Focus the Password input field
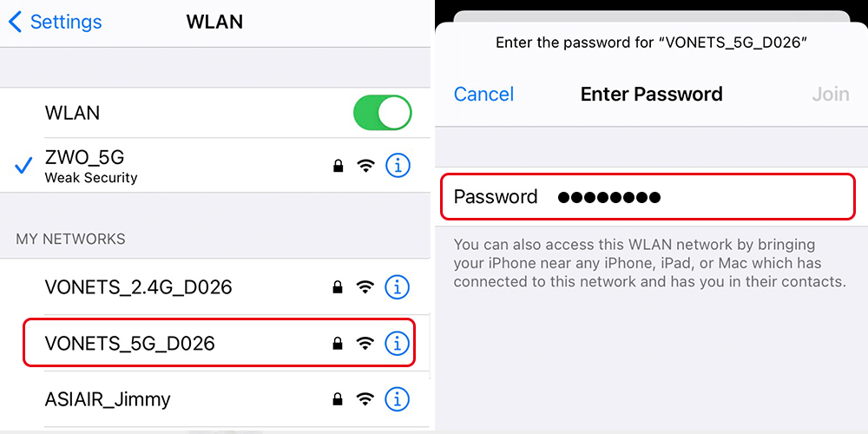868x434 pixels. tap(648, 196)
